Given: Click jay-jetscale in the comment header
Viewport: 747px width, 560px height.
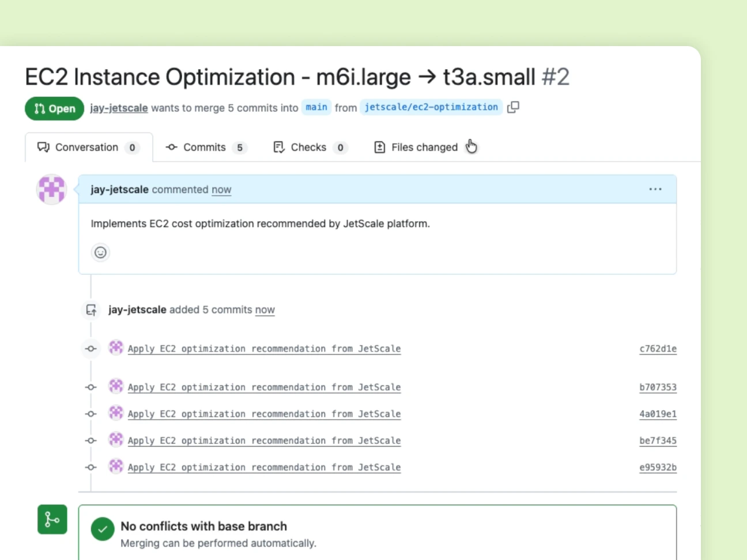Looking at the screenshot, I should click(119, 190).
